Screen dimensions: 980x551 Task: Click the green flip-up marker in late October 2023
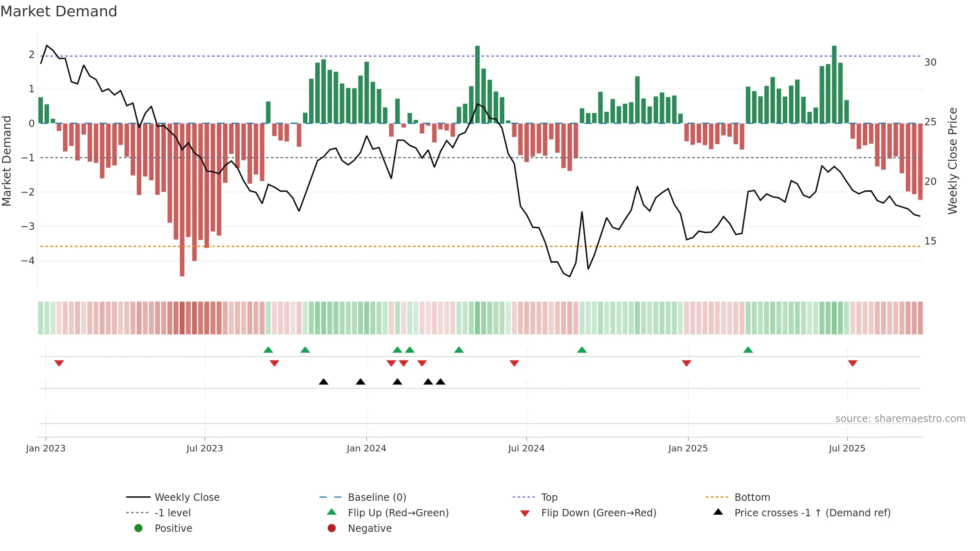pos(305,350)
